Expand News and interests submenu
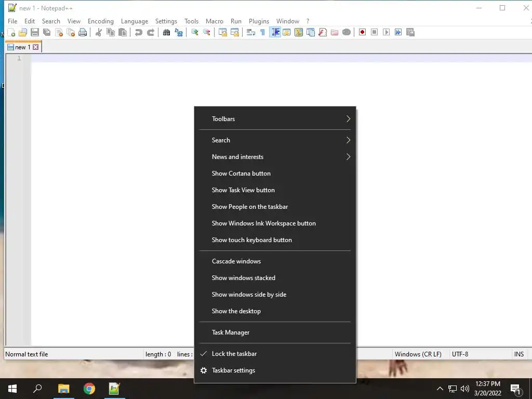 (275, 157)
